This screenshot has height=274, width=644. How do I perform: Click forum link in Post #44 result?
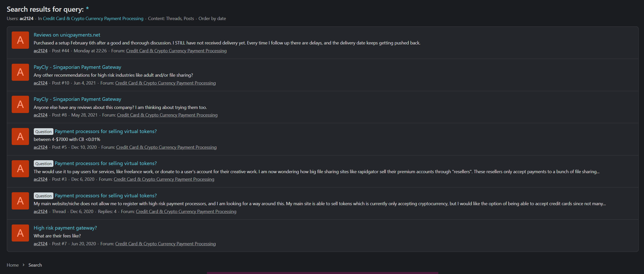pyautogui.click(x=176, y=51)
